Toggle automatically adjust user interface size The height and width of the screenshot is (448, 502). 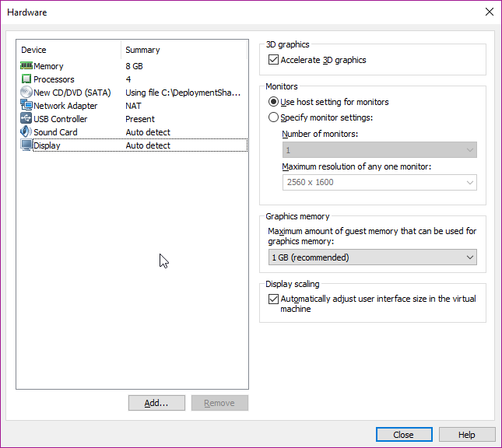[x=273, y=299]
